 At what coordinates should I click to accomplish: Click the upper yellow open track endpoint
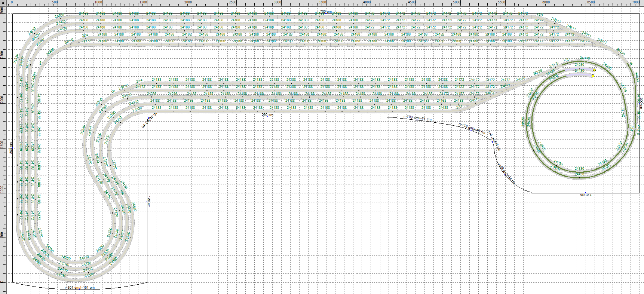[x=594, y=70]
